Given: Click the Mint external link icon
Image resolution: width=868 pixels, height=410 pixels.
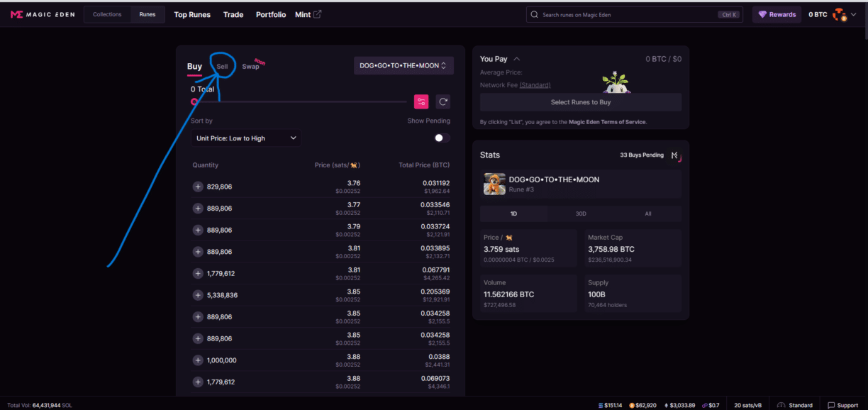Looking at the screenshot, I should pyautogui.click(x=317, y=13).
